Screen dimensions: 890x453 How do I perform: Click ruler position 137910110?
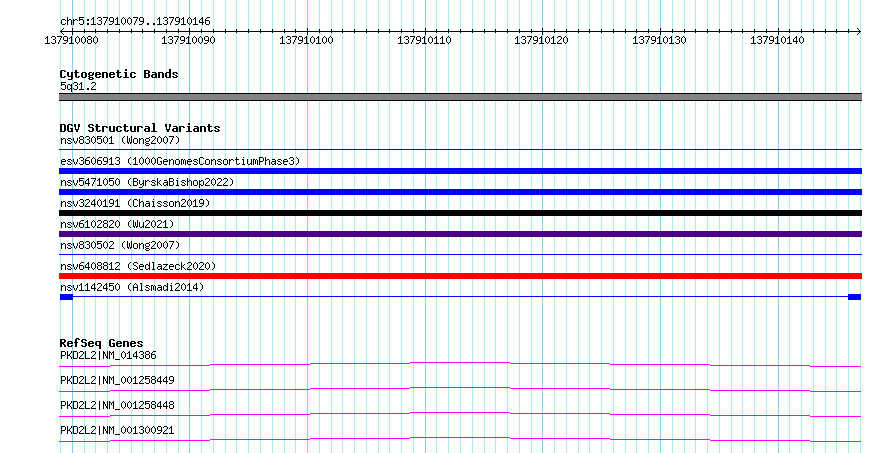pyautogui.click(x=424, y=40)
